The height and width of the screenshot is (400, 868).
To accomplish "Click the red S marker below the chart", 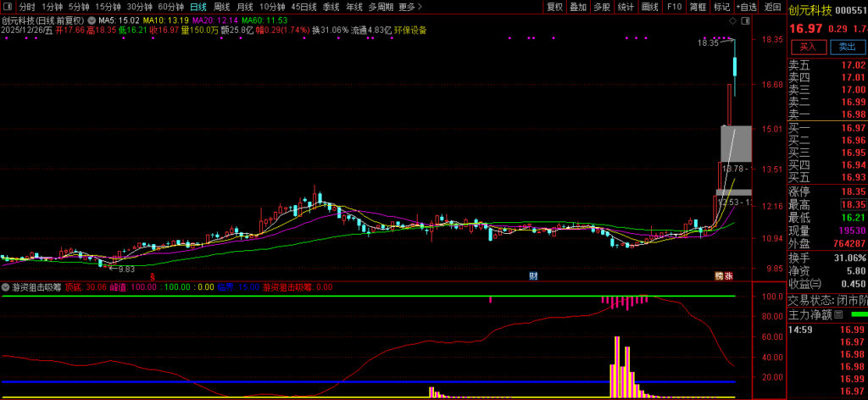I will [153, 276].
